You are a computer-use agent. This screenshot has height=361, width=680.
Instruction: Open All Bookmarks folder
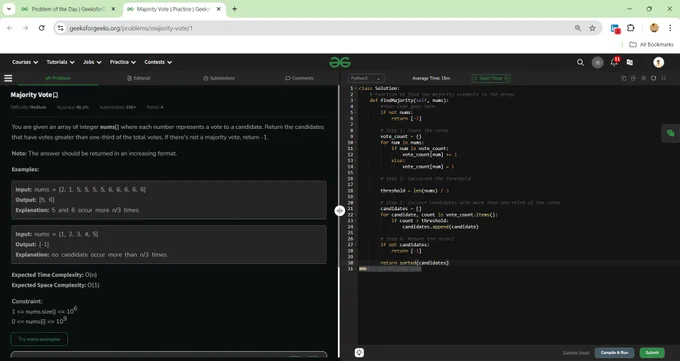pos(651,44)
